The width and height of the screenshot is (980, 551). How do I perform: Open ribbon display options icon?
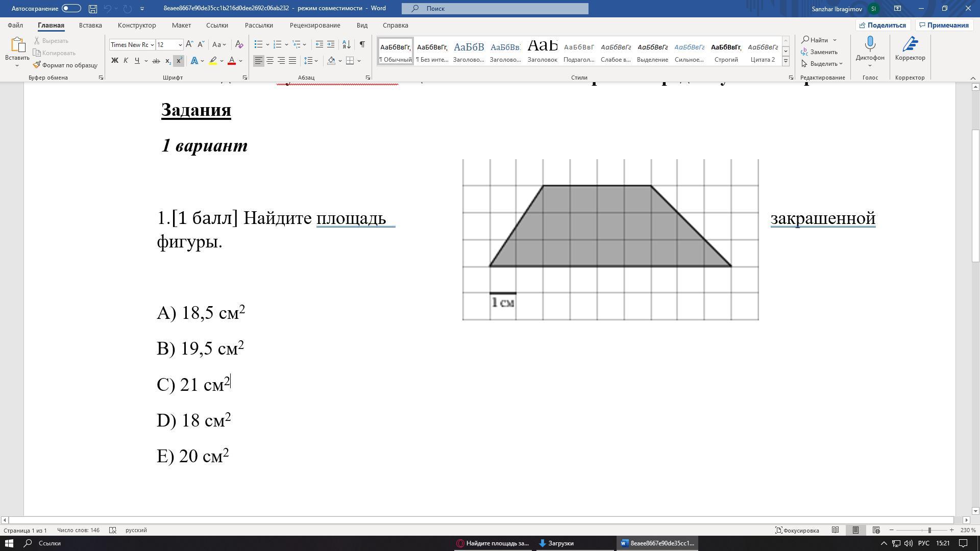[x=897, y=8]
